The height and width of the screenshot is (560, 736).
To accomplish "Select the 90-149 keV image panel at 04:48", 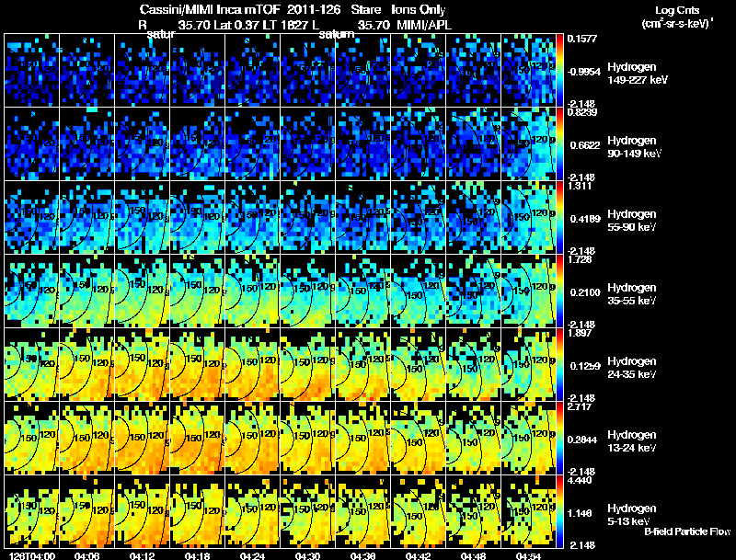I will tap(473, 143).
